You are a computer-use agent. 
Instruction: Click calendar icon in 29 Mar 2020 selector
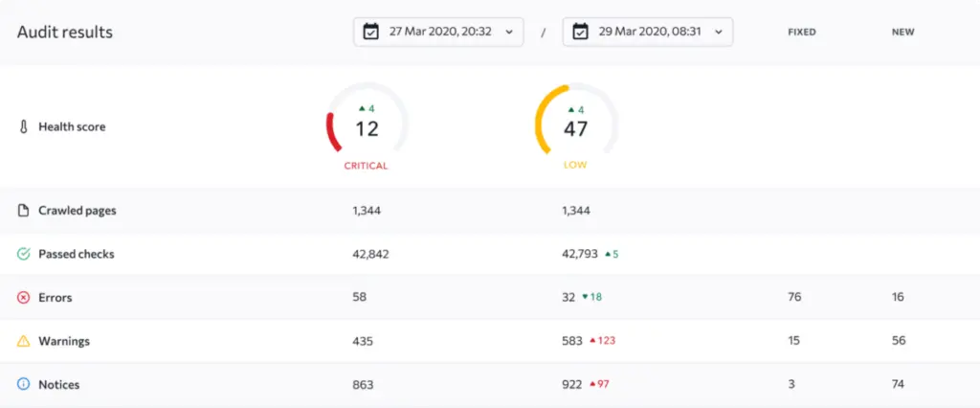pyautogui.click(x=580, y=32)
